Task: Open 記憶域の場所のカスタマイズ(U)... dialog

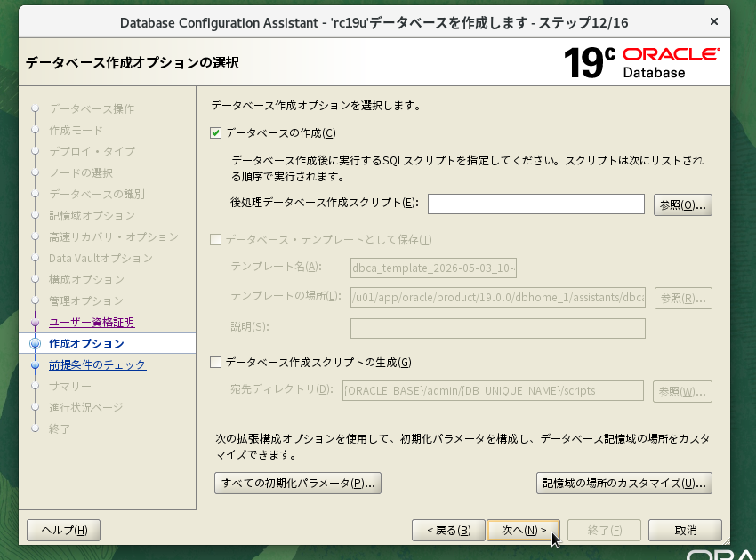Action: (x=623, y=483)
